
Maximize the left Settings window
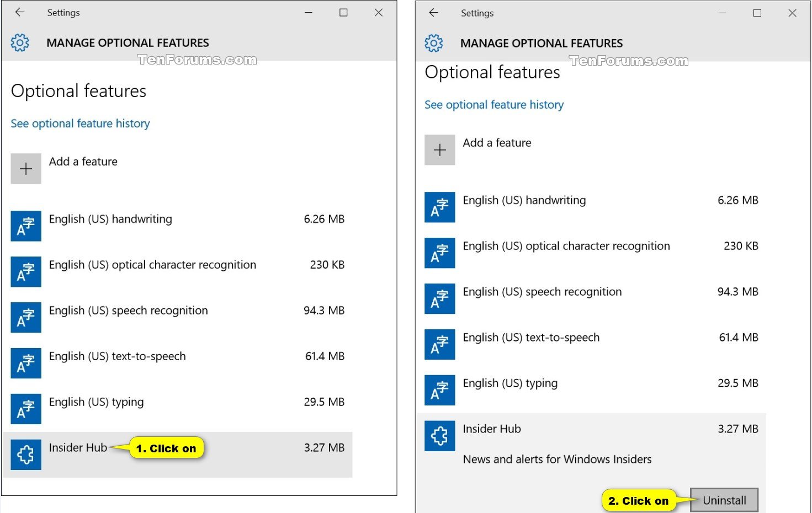(343, 12)
